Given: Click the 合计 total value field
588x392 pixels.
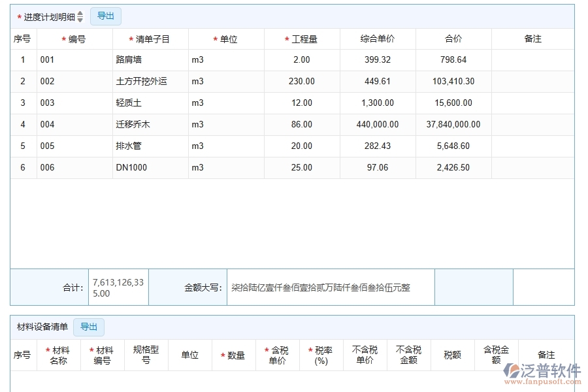Looking at the screenshot, I should [118, 287].
